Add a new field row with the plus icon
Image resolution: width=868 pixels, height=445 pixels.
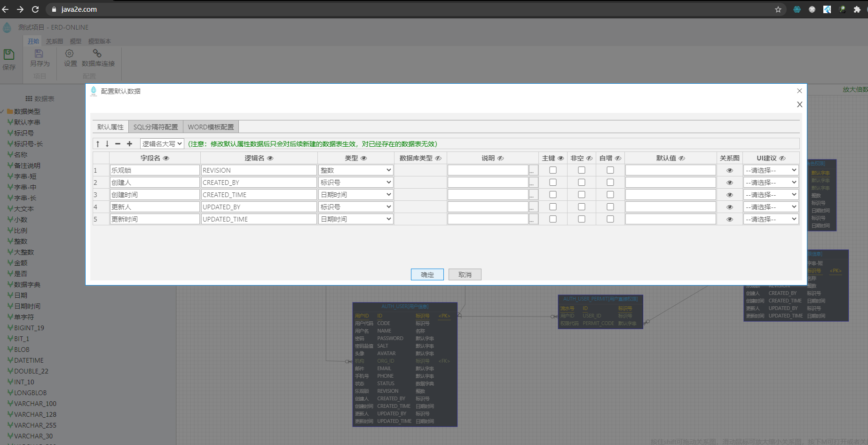[x=129, y=143]
